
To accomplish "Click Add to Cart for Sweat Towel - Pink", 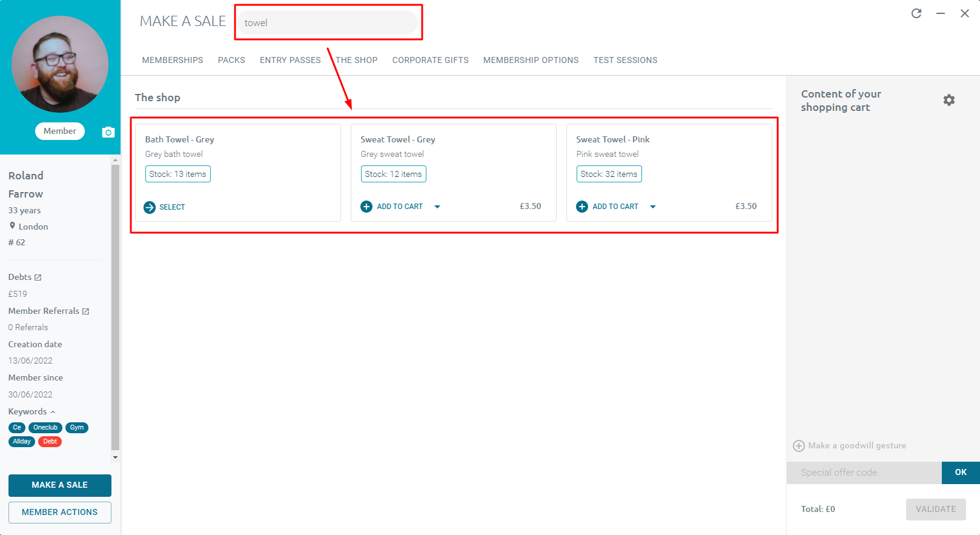I will tap(615, 207).
